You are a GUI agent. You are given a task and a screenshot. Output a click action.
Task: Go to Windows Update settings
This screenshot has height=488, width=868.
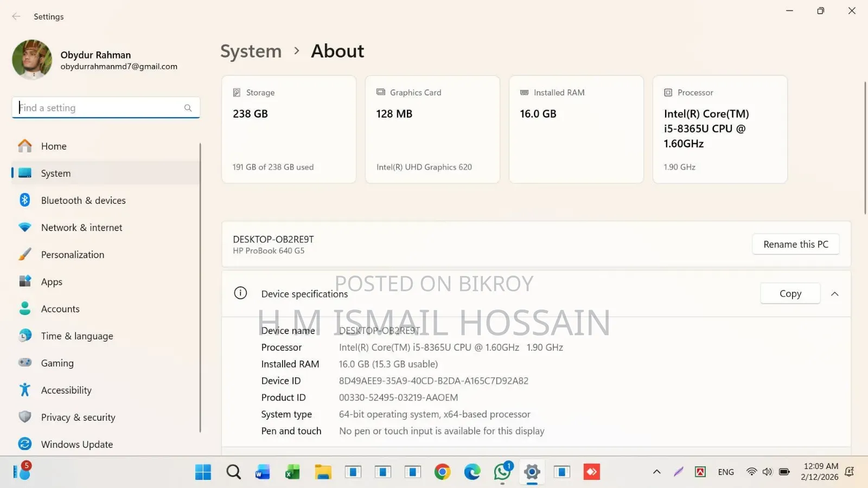(x=106, y=444)
